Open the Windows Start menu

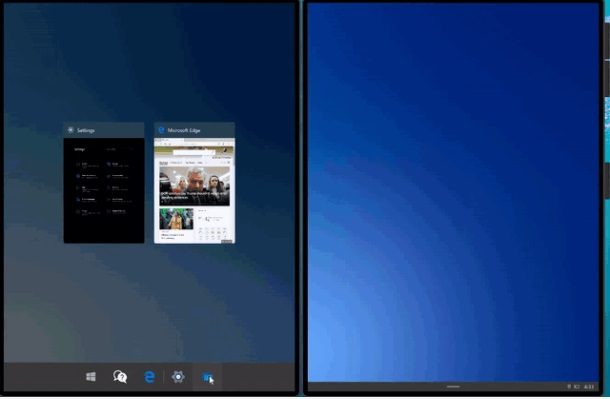click(91, 376)
